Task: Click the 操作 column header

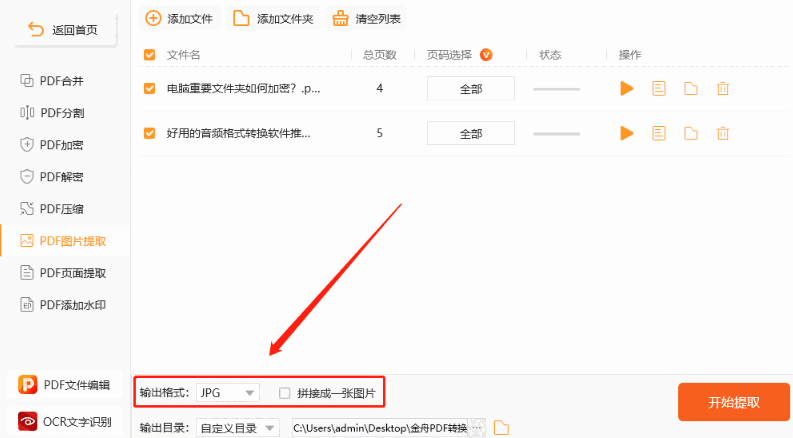Action: click(630, 55)
